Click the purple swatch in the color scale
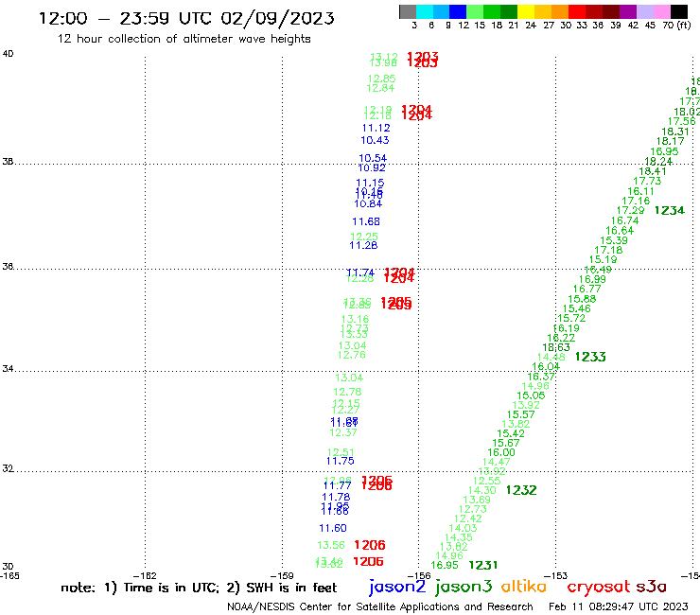Image resolution: width=700 pixels, height=615 pixels. point(628,11)
